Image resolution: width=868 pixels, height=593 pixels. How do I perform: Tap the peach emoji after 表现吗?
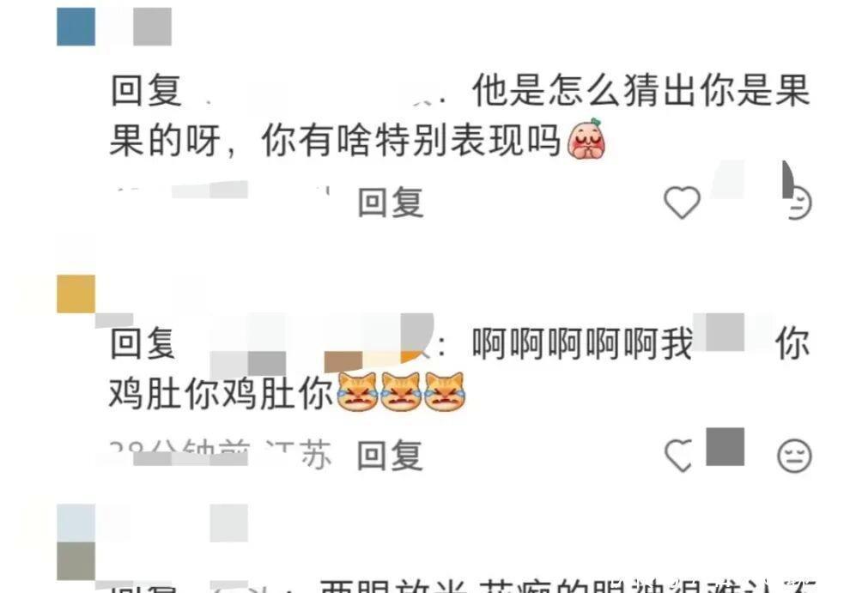(x=586, y=139)
